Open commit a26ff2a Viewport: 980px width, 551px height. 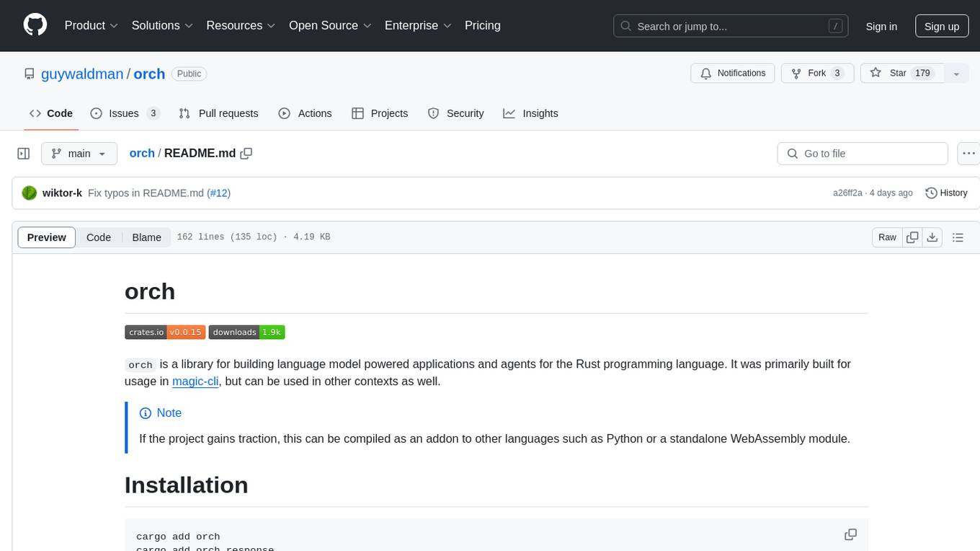(847, 193)
